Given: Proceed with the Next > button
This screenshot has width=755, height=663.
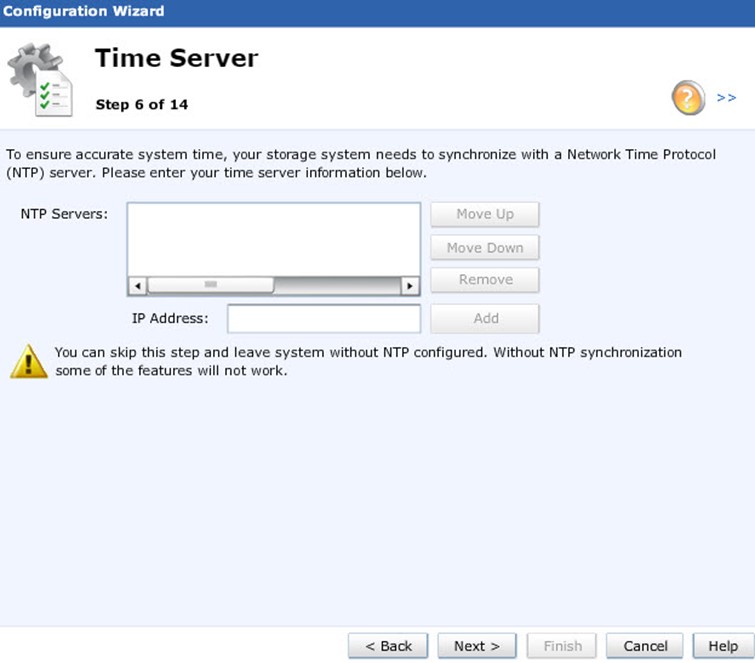Looking at the screenshot, I should tap(477, 646).
